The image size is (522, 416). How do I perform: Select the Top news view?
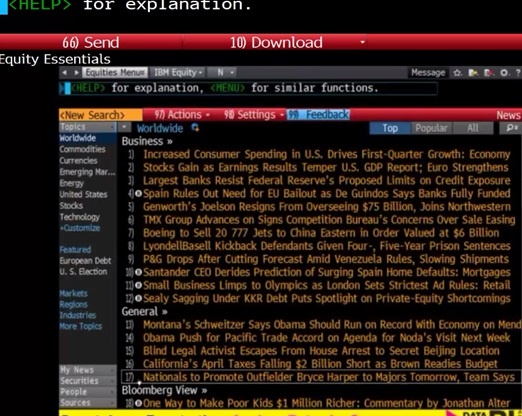(x=390, y=128)
